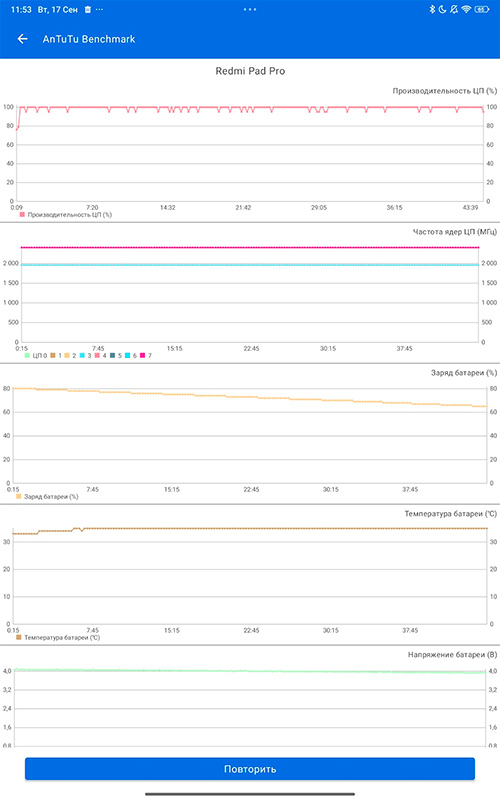
Task: Click the Повторить button
Action: point(250,768)
